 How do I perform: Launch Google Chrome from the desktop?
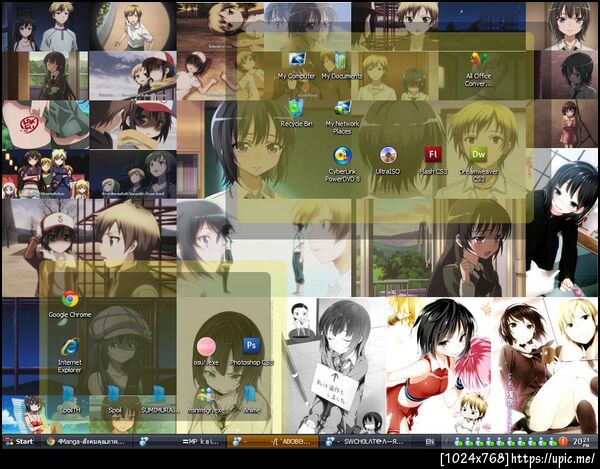(70, 305)
